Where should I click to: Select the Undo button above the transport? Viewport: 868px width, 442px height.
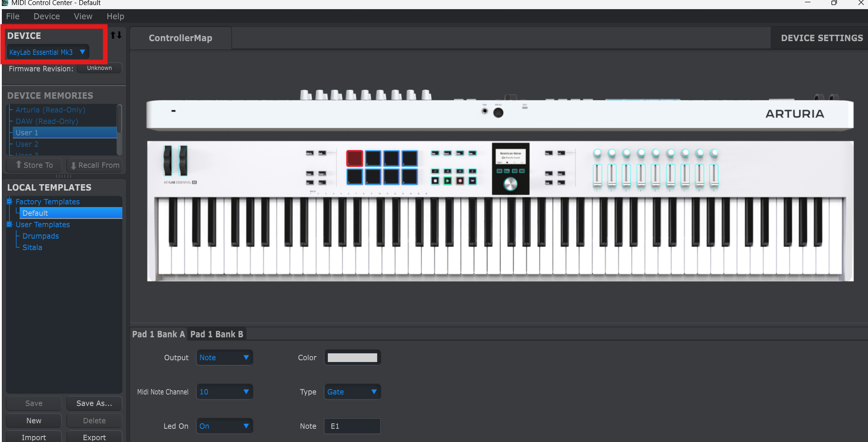[x=460, y=153]
